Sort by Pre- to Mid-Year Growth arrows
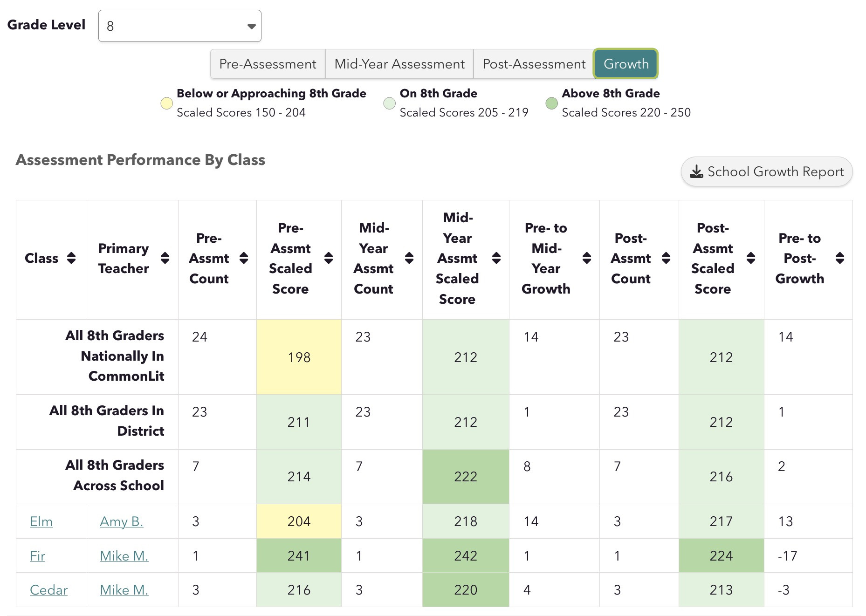This screenshot has height=616, width=866. [587, 258]
